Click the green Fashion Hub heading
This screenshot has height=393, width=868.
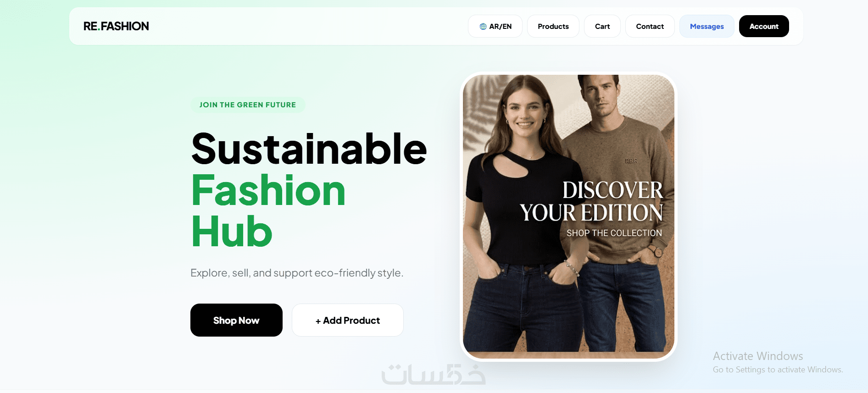click(x=268, y=211)
